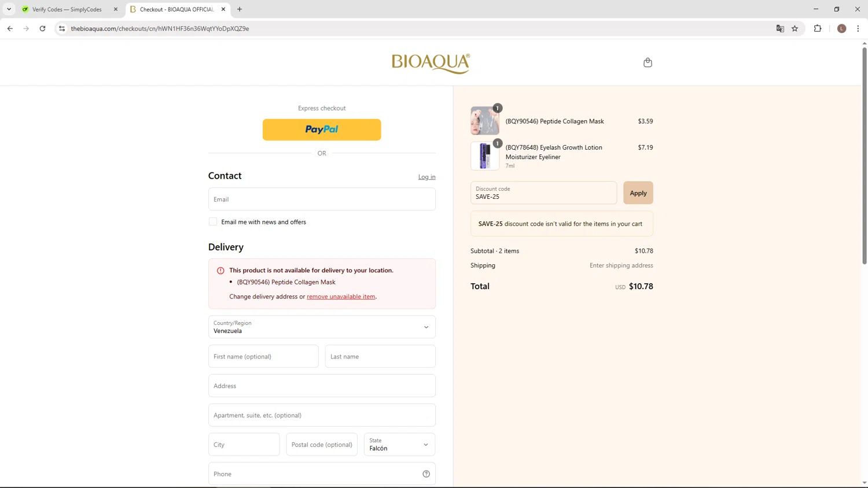Viewport: 868px width, 488px height.
Task: Click the Peptide Collagen Mask product name
Action: [554, 121]
